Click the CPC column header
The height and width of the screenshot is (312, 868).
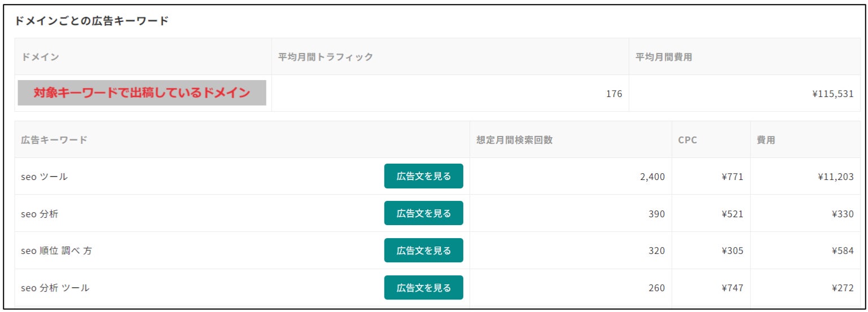(x=687, y=140)
